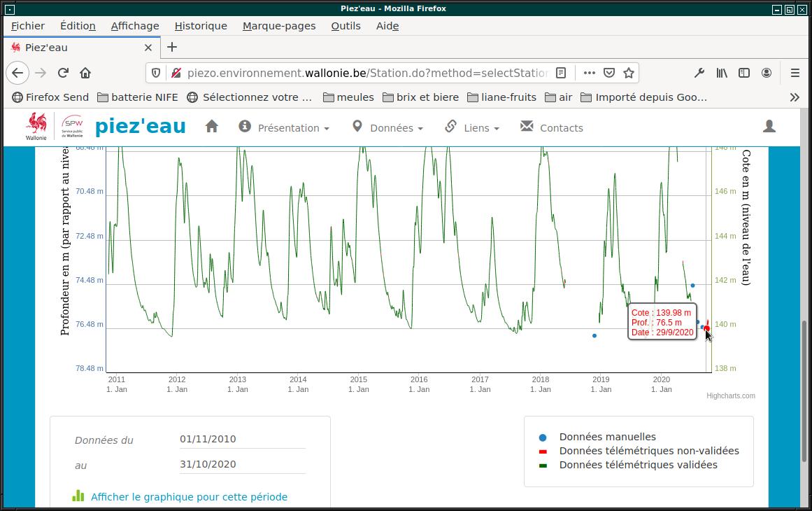
Task: Expand the Présentation dropdown menu
Action: point(284,127)
